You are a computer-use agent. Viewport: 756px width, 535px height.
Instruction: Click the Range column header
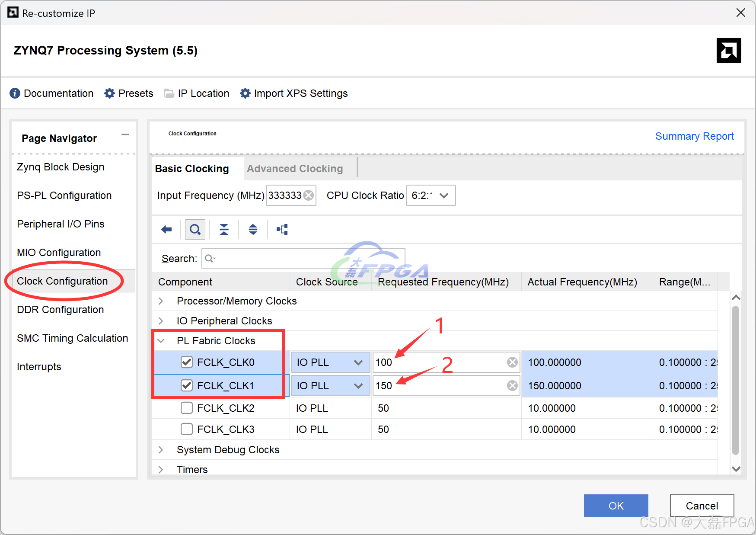686,282
